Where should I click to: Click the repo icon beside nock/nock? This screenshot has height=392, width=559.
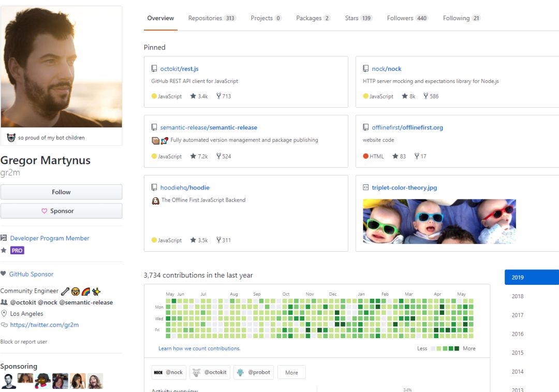point(366,68)
